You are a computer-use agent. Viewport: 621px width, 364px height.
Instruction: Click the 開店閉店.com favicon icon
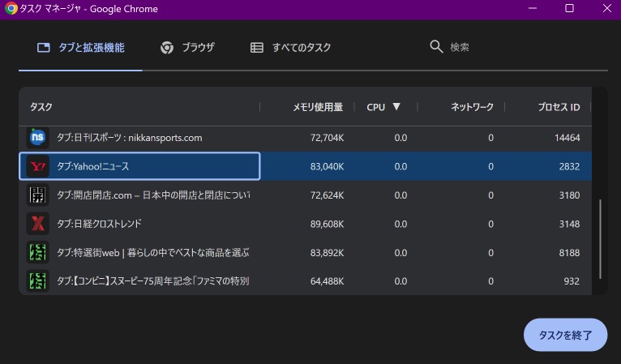tap(37, 195)
